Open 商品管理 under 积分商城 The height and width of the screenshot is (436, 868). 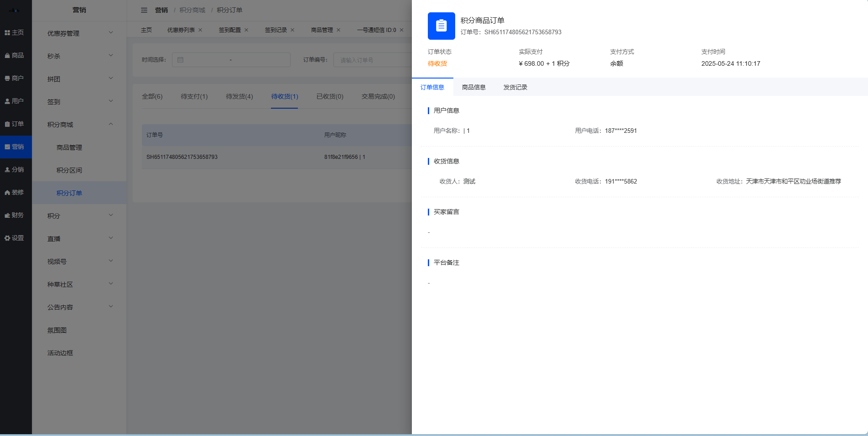69,147
